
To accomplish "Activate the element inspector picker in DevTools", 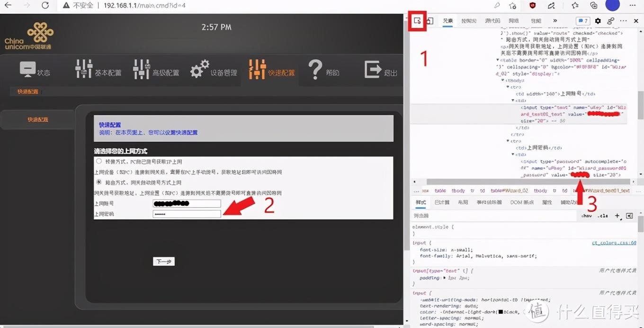I will tap(417, 20).
